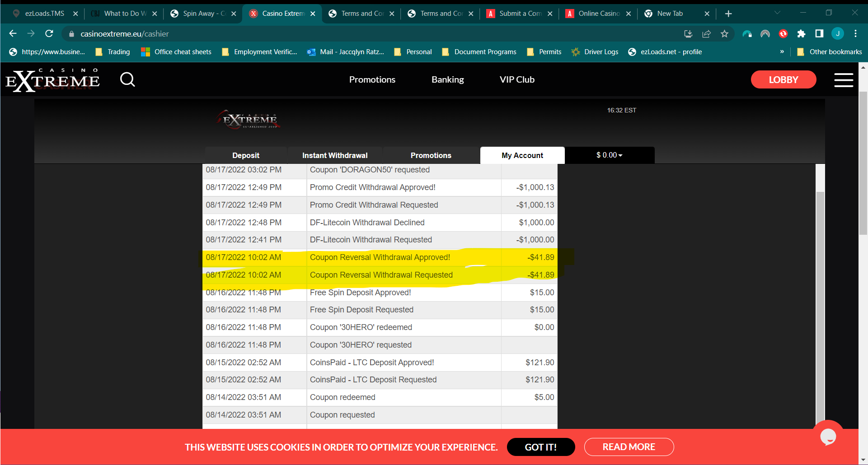Switch to the Deposit tab
The image size is (868, 465).
[x=245, y=155]
